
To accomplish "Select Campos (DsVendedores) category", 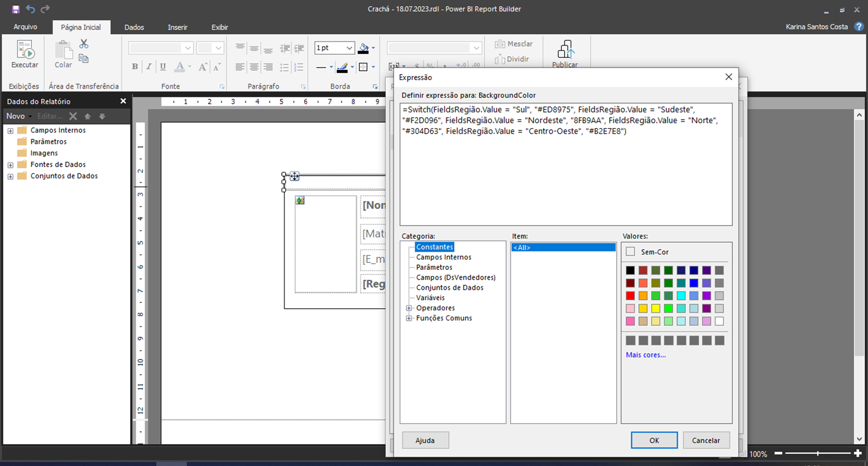I will [456, 278].
